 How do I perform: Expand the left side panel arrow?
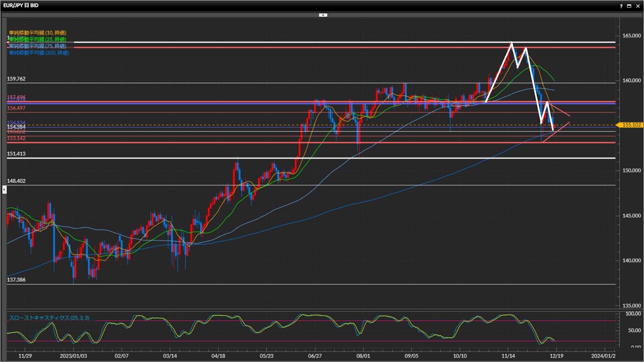(x=4, y=190)
